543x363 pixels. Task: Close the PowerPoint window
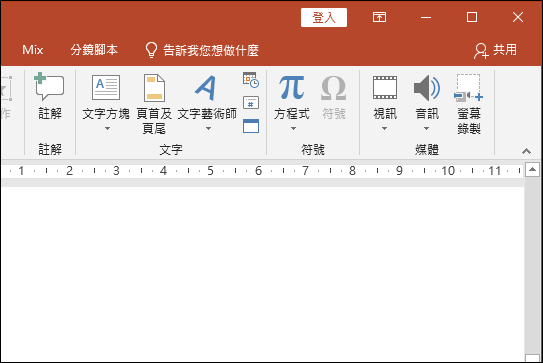coord(518,17)
